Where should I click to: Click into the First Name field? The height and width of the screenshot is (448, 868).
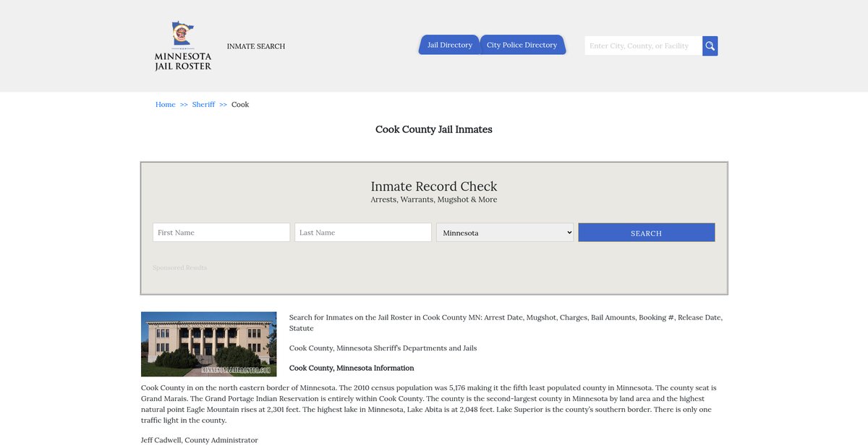[x=221, y=233]
